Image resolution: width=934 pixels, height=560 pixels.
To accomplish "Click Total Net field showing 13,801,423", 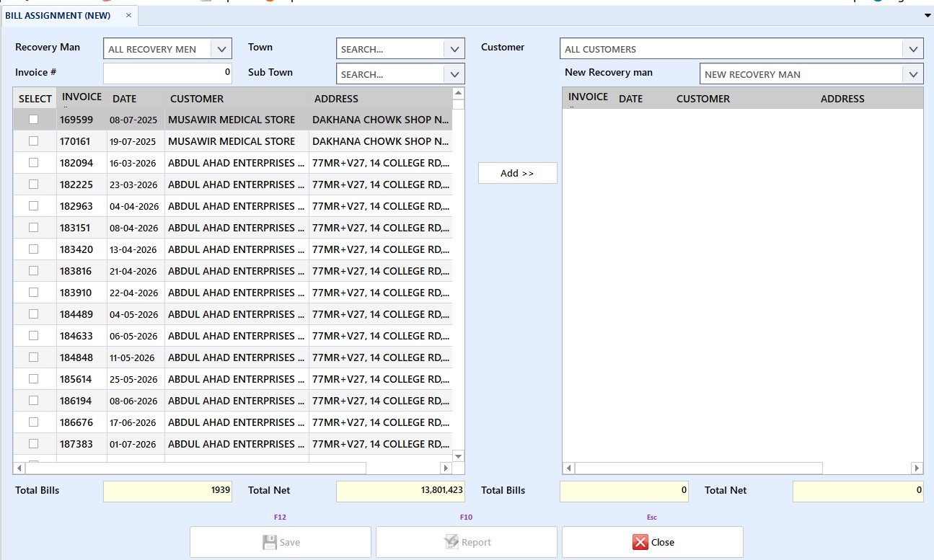I will 400,491.
